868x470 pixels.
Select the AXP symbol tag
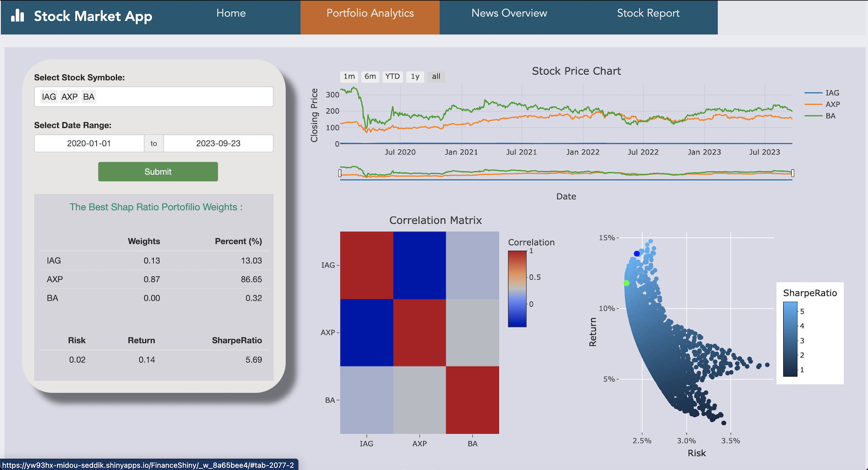coord(69,97)
